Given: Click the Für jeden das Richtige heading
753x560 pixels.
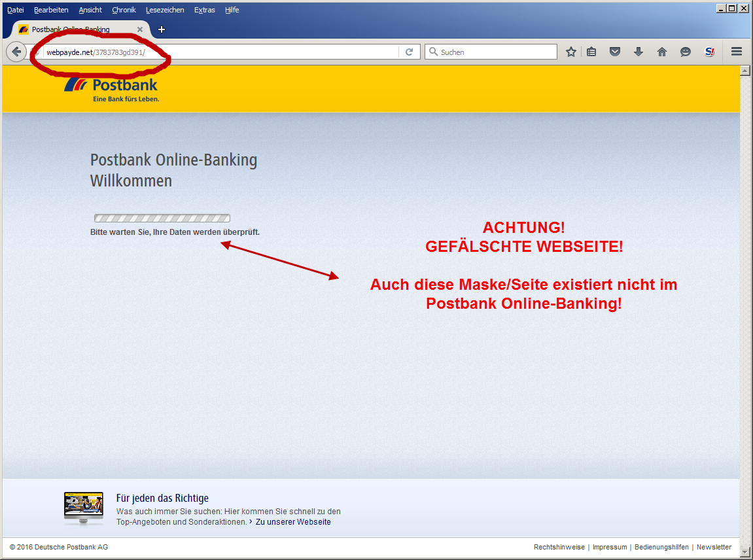Looking at the screenshot, I should pyautogui.click(x=162, y=498).
